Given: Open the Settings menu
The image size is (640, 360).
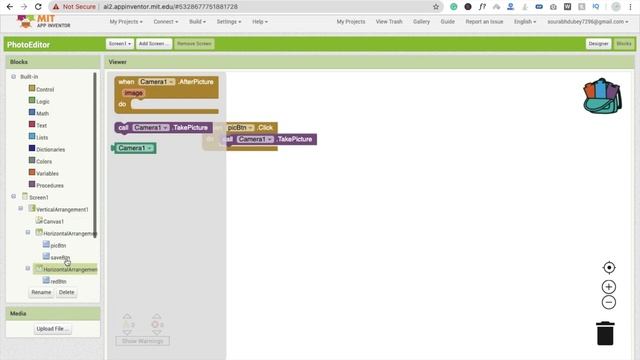Looking at the screenshot, I should 229,22.
